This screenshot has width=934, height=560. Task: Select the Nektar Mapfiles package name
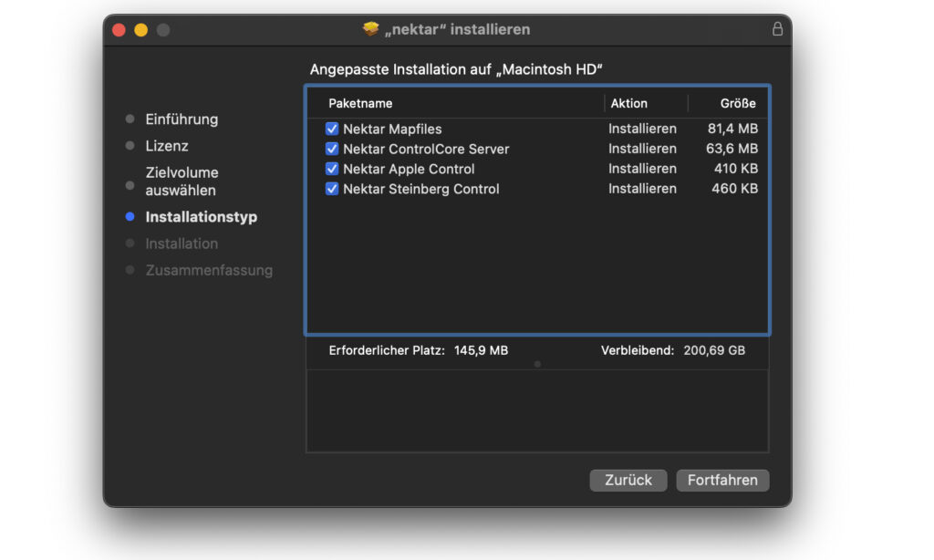tap(392, 129)
